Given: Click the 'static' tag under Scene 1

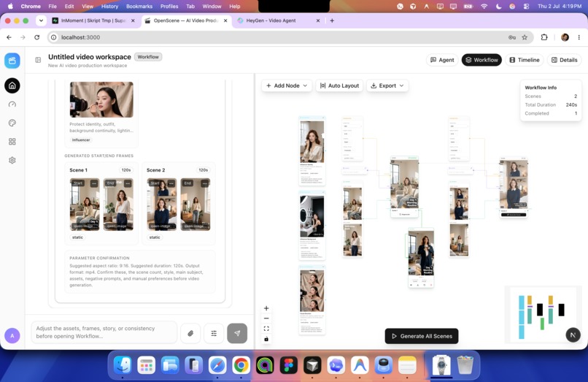Looking at the screenshot, I should pyautogui.click(x=77, y=237).
